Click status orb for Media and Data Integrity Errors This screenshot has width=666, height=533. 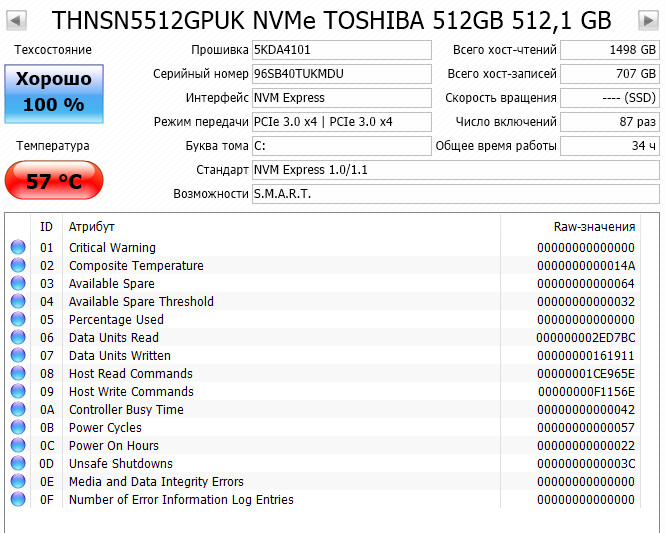(18, 481)
